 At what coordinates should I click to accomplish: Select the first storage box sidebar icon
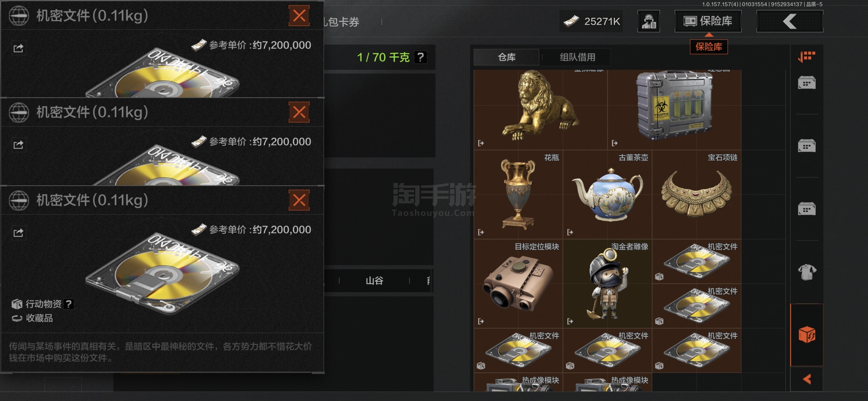click(x=807, y=82)
